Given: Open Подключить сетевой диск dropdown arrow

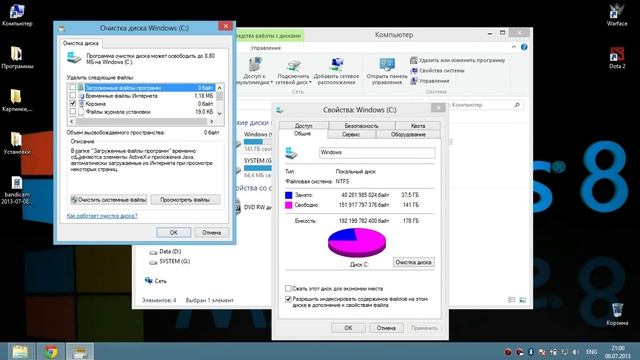Looking at the screenshot, I should click(x=310, y=82).
